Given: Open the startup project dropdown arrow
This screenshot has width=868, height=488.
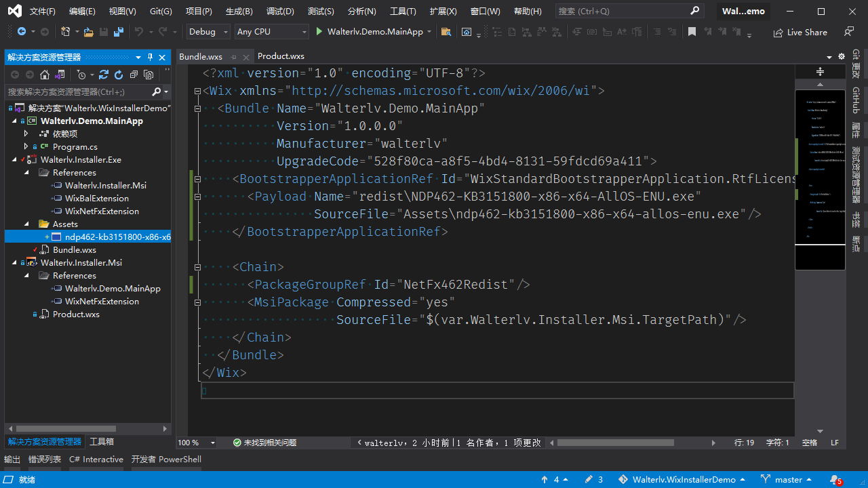Looking at the screenshot, I should [429, 32].
